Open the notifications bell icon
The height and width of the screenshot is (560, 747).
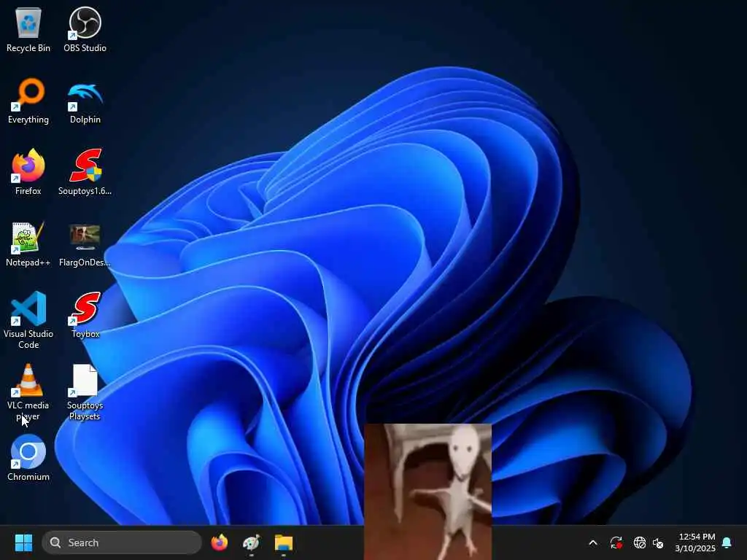pyautogui.click(x=727, y=542)
